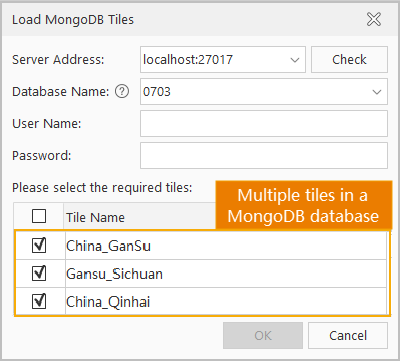Uncheck the China_Qinhai tile checkbox
This screenshot has width=400, height=361.
coord(39,302)
